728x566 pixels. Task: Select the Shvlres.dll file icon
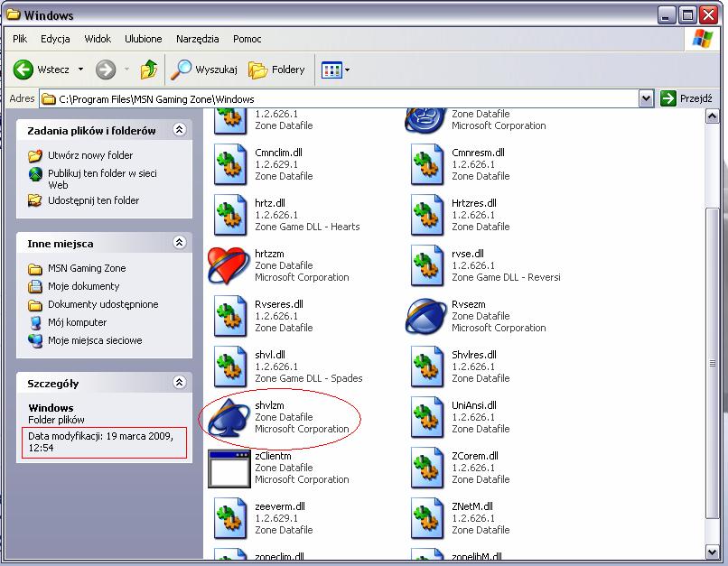[426, 367]
